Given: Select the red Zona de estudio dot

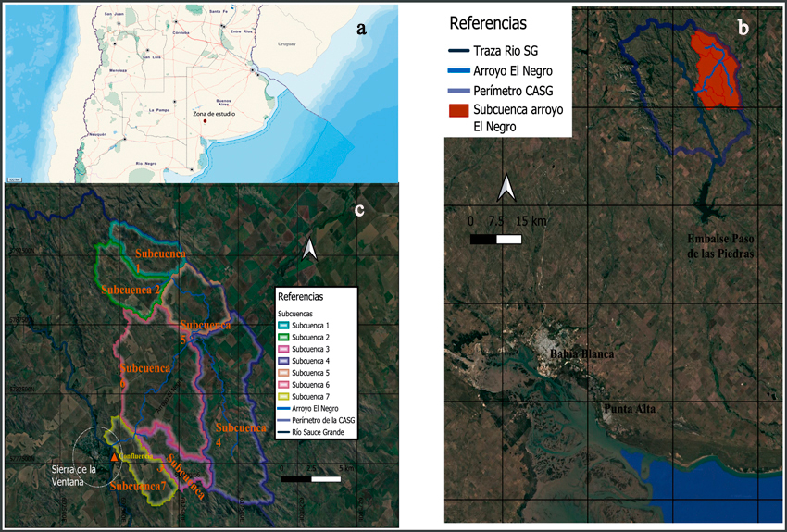Looking at the screenshot, I should coord(205,119).
